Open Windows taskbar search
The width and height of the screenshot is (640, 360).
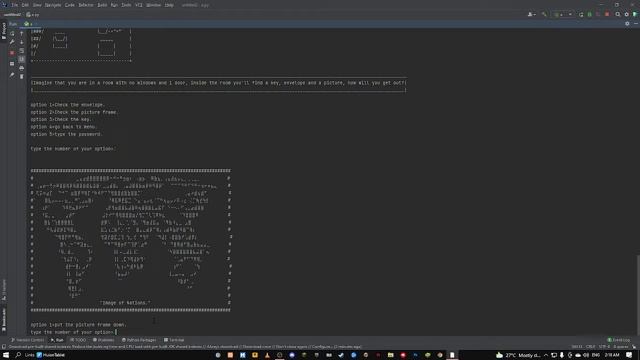[18, 355]
